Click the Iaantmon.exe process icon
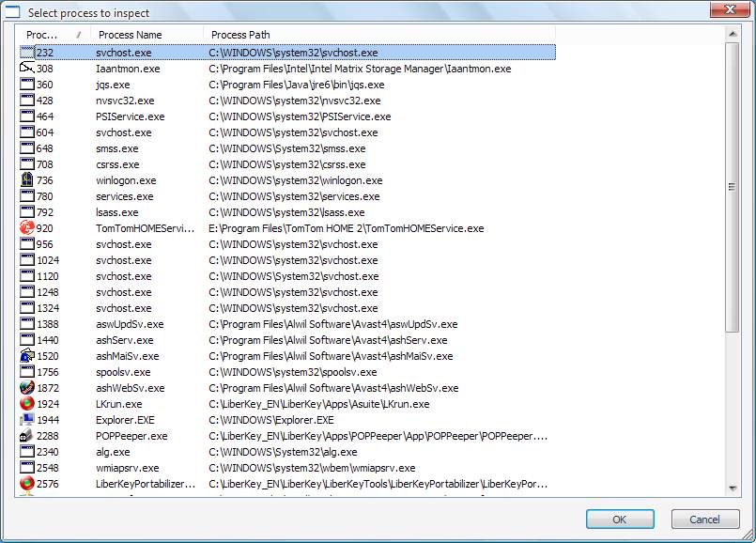 [27, 69]
